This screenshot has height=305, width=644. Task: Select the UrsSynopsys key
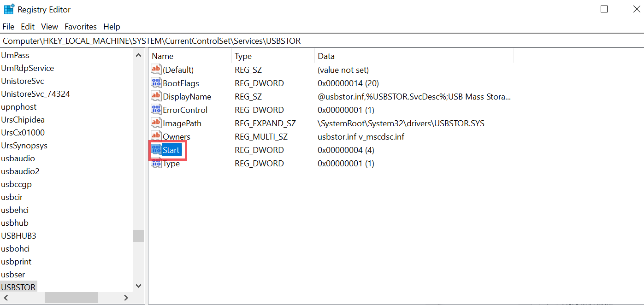(24, 146)
